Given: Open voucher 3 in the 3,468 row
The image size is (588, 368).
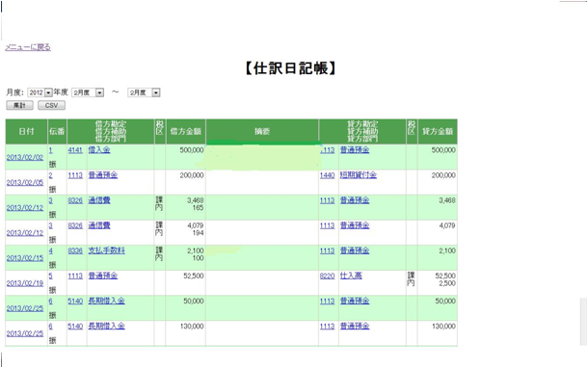Looking at the screenshot, I should click(51, 200).
